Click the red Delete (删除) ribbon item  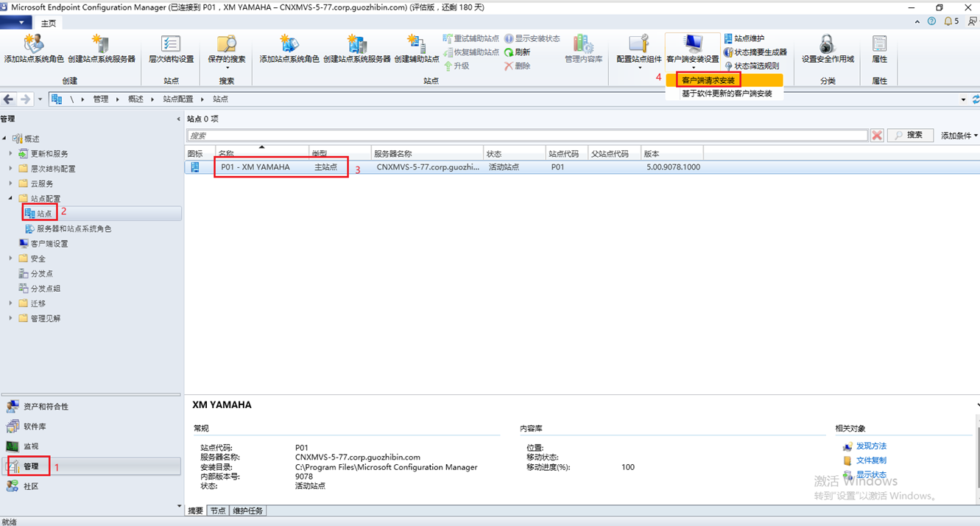517,66
